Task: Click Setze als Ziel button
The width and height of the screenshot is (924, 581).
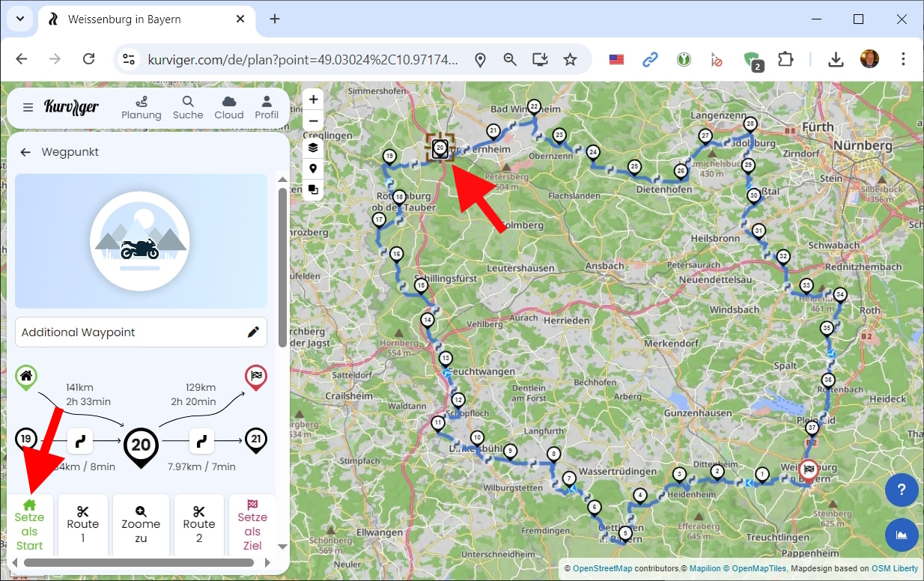Action: 252,525
